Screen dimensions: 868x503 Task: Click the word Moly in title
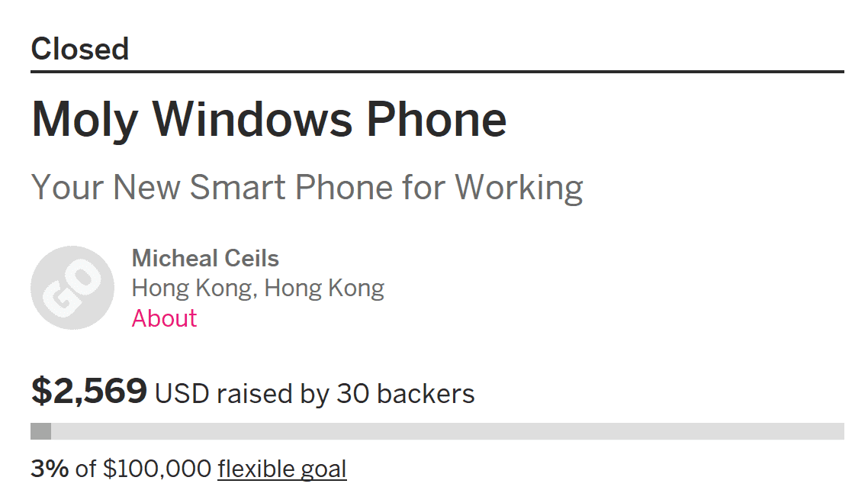85,119
